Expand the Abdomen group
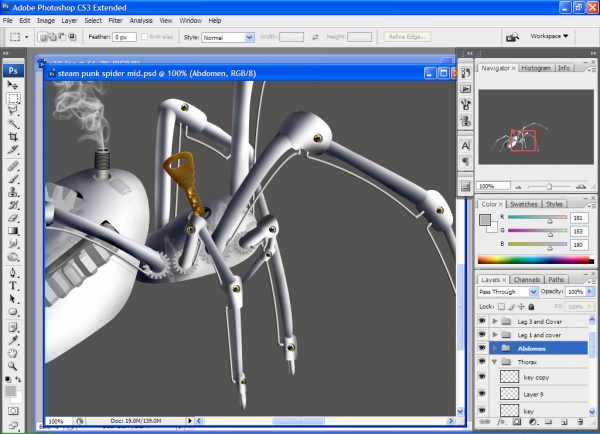The image size is (600, 434). (x=495, y=348)
